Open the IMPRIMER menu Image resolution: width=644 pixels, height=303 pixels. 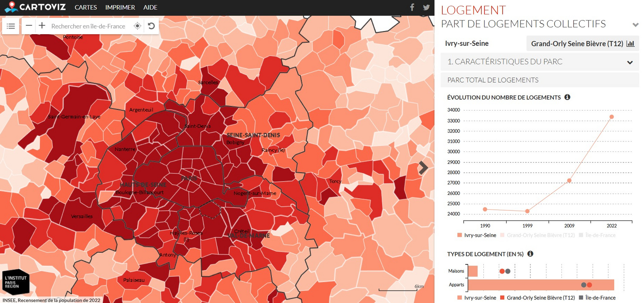click(x=120, y=7)
